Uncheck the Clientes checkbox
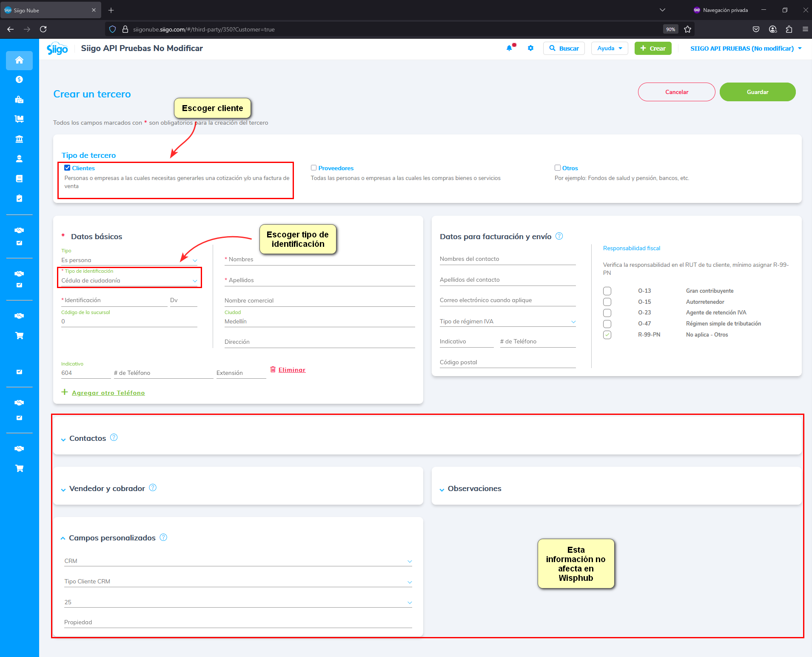Image resolution: width=812 pixels, height=657 pixels. click(67, 168)
